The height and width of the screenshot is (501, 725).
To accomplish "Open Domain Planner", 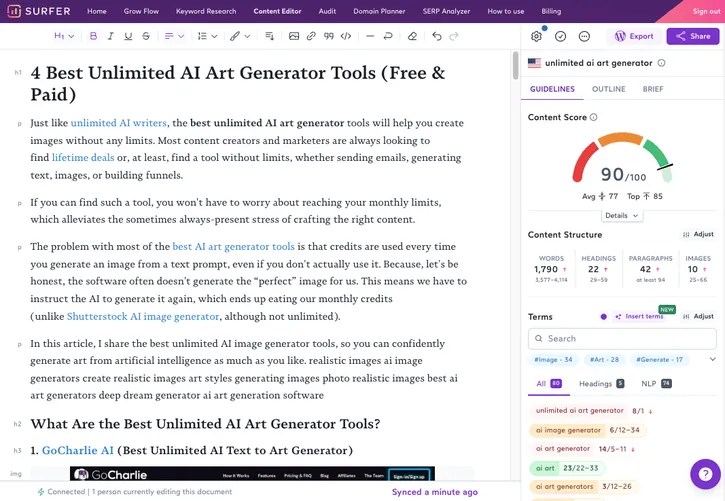I will point(379,11).
